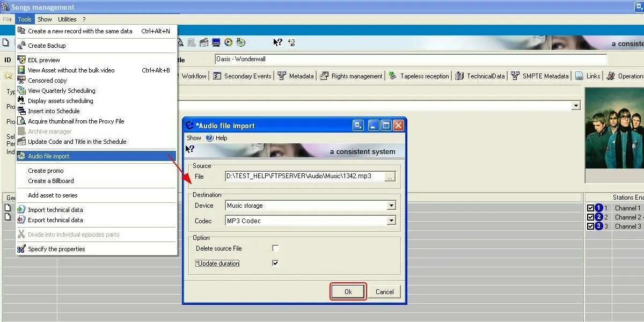Toggle the Channel 1 station checkbox
Viewport: 644px width, 322px height.
click(x=590, y=208)
